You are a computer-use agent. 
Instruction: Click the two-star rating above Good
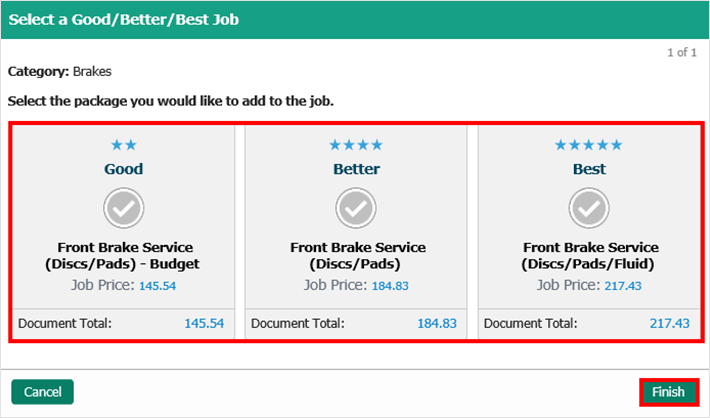click(x=124, y=145)
